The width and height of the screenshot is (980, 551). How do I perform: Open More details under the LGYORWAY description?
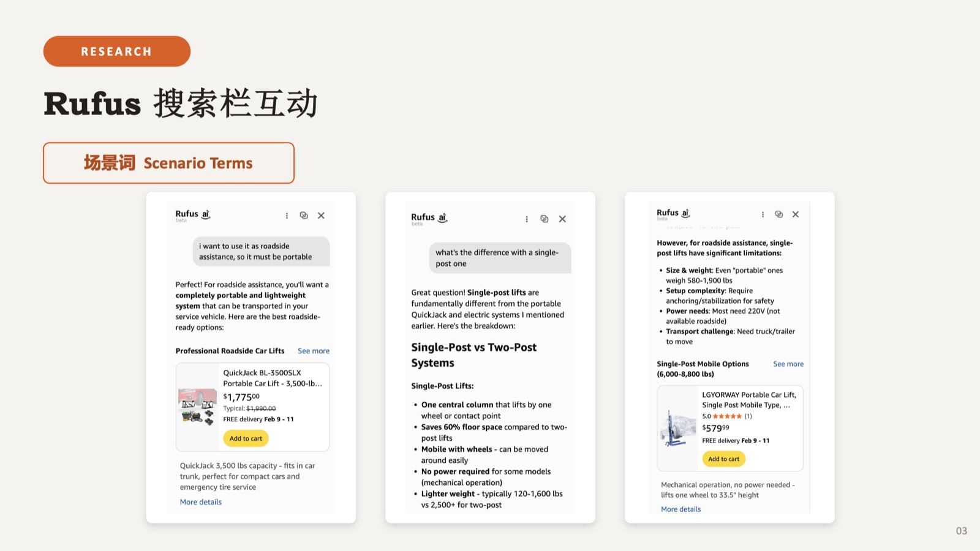(681, 509)
